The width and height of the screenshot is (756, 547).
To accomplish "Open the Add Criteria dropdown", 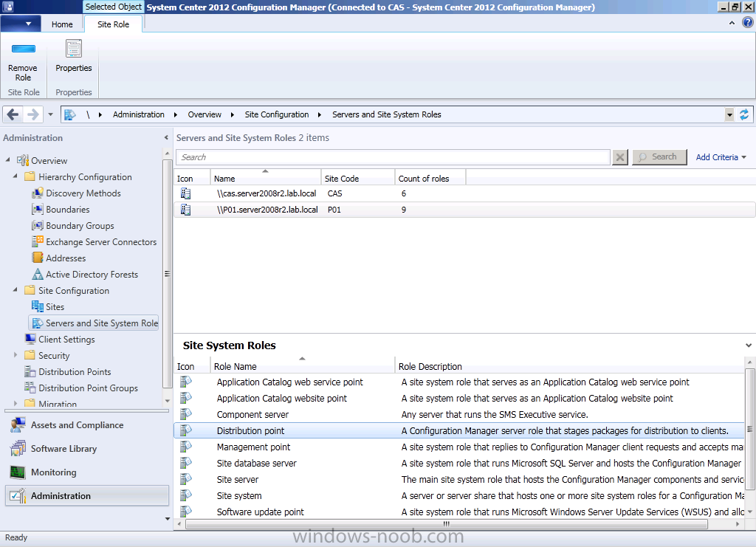I will tap(721, 157).
